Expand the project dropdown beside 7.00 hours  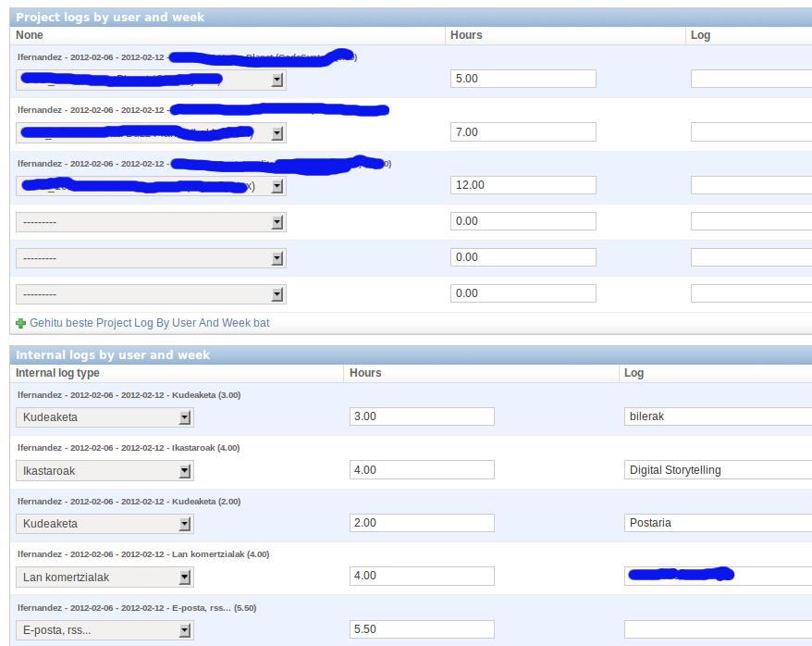click(152, 133)
